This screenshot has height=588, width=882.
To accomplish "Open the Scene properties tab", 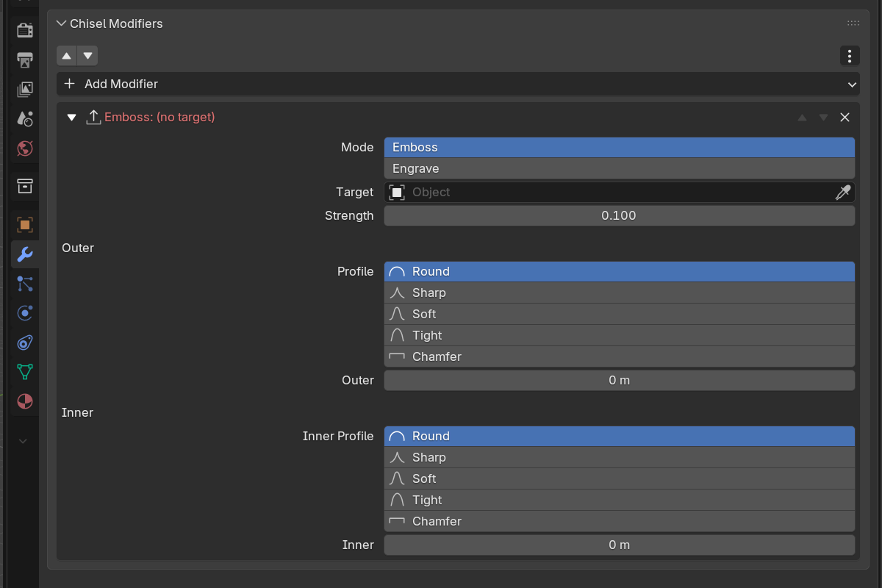I will 25,119.
